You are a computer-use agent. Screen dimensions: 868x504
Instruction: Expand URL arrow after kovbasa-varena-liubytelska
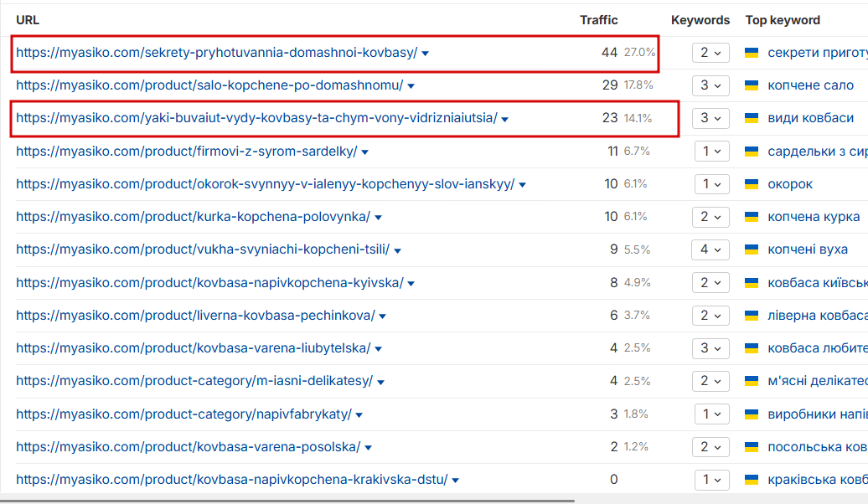(x=379, y=349)
